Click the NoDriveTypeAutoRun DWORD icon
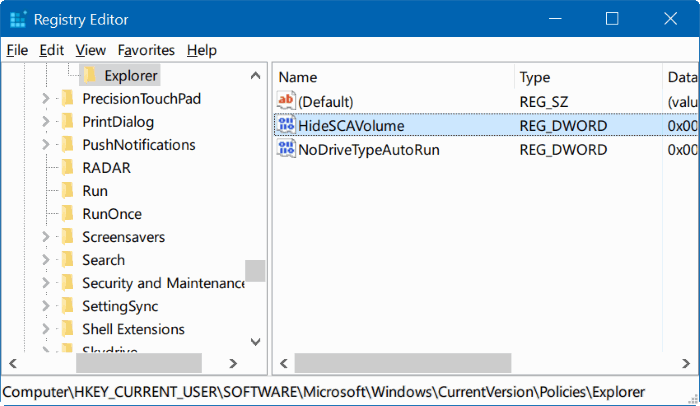Viewport: 700px width, 406px height. [286, 150]
